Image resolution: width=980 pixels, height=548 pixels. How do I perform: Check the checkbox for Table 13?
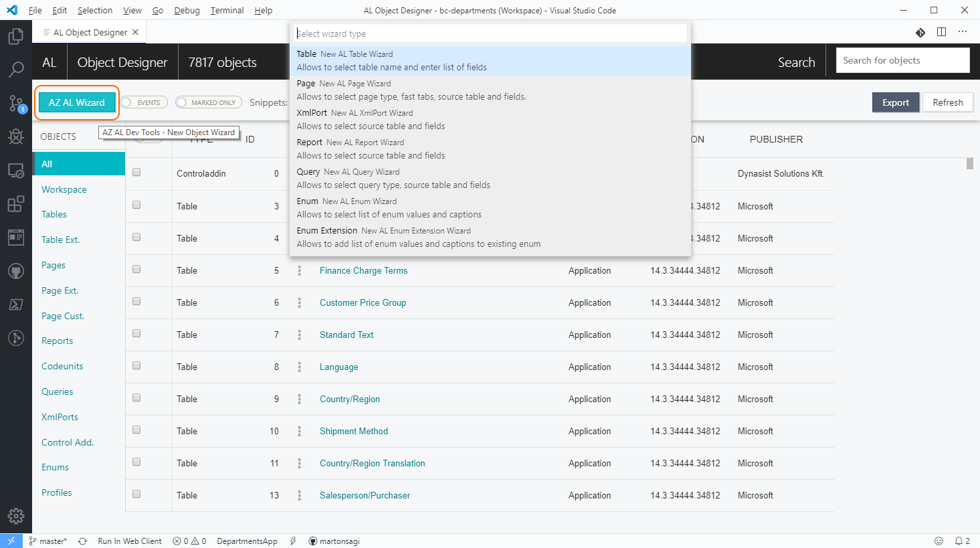[x=136, y=494]
